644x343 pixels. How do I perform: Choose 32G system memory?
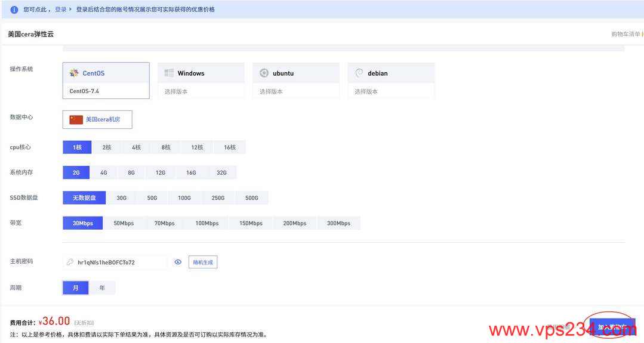pos(221,173)
